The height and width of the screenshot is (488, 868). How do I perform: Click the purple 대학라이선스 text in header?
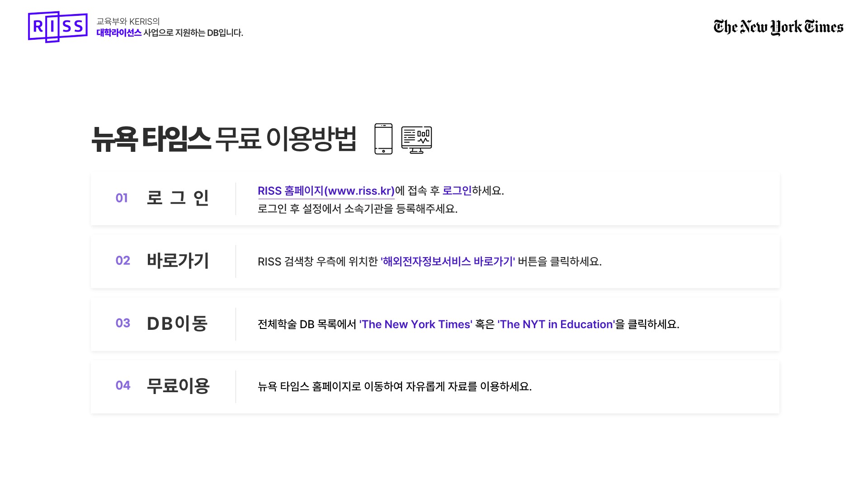click(119, 33)
